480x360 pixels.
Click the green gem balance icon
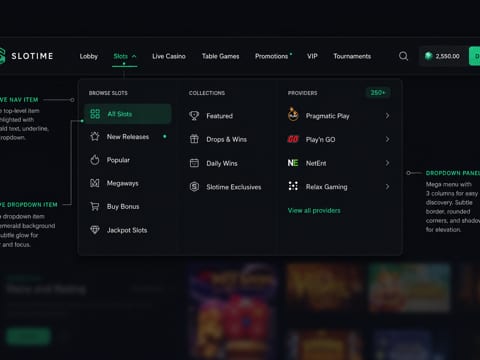click(428, 56)
